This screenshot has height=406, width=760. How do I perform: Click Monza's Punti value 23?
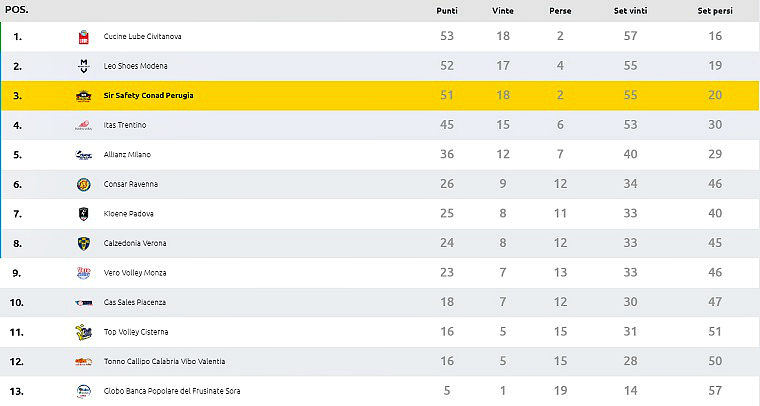pos(447,272)
